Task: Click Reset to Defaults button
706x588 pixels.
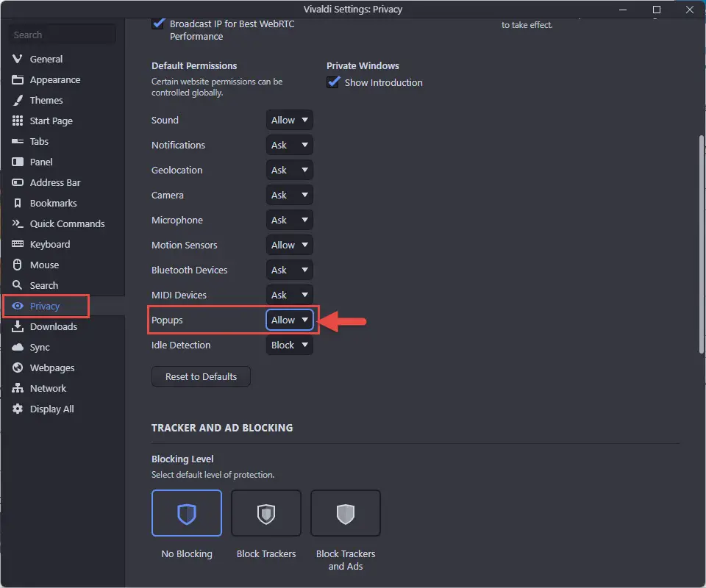Action: (201, 376)
